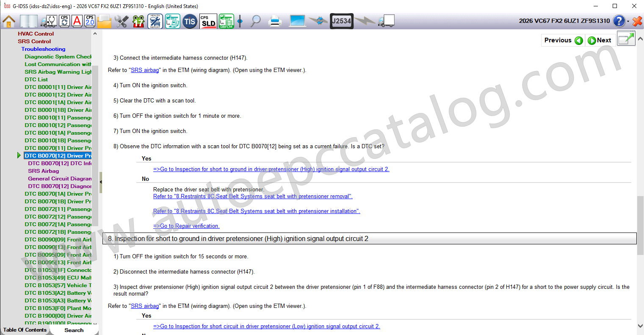Open dropdown arrow beside Help icon
This screenshot has height=335, width=644.
(628, 21)
